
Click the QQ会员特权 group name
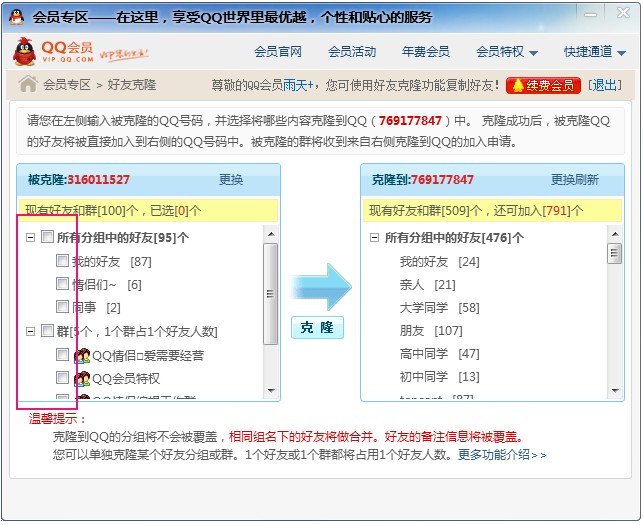point(126,379)
